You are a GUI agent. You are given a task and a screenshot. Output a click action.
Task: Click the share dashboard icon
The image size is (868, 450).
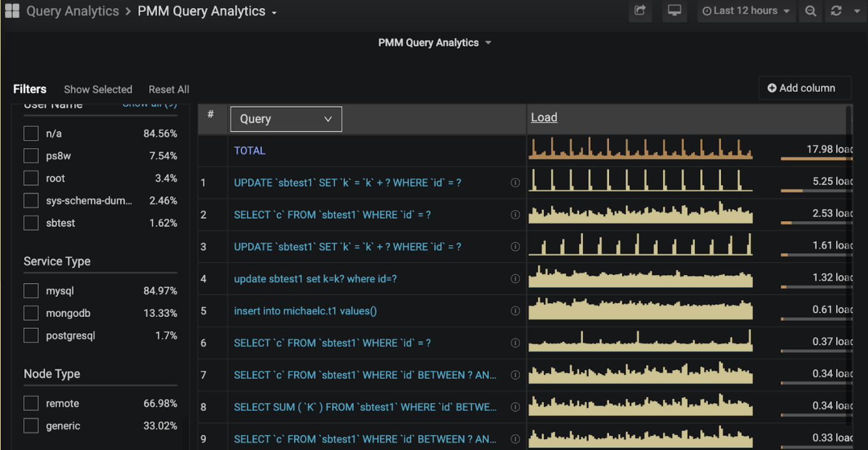point(640,11)
